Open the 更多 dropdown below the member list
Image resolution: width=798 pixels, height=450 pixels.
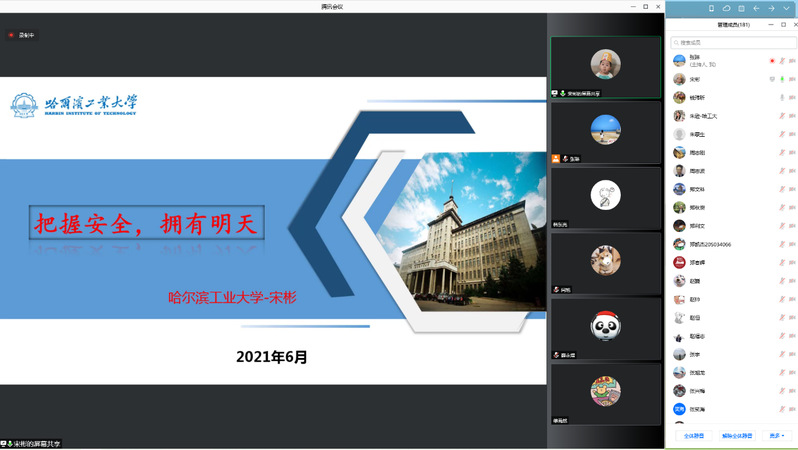coord(777,436)
